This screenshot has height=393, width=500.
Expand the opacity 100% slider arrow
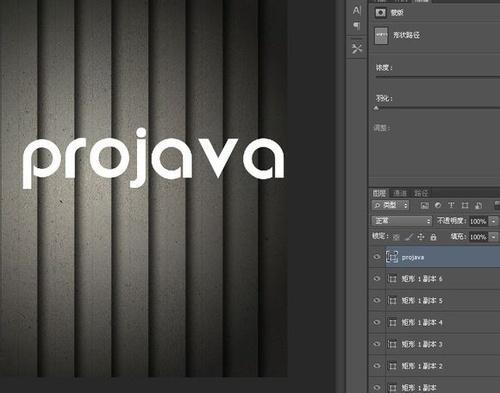tap(494, 221)
